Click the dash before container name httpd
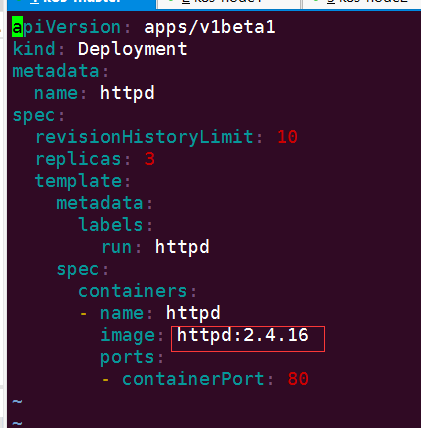Viewport: 421px width, 428px height. (83, 314)
